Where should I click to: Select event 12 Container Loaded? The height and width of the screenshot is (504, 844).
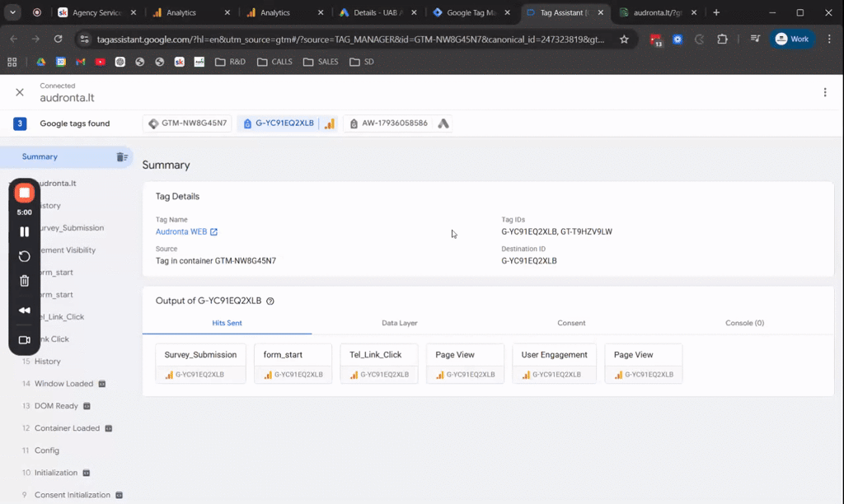pyautogui.click(x=67, y=428)
